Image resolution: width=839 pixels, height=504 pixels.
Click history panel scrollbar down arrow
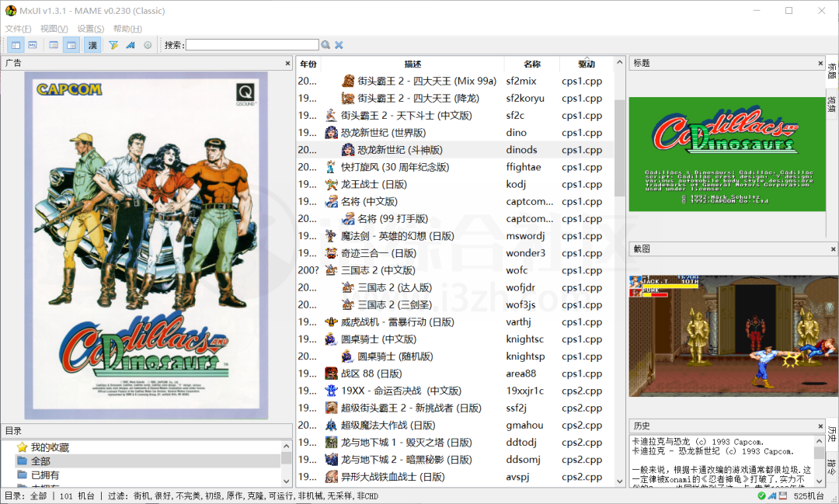click(x=820, y=481)
